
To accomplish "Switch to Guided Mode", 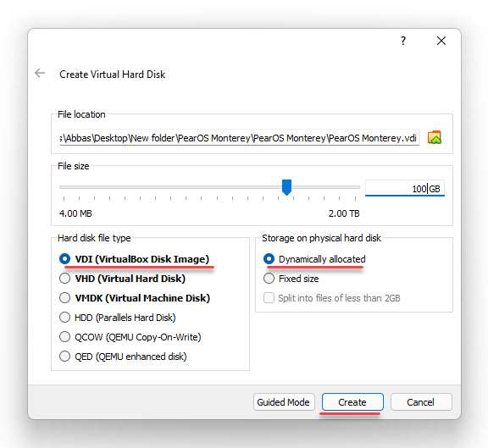I will pos(284,402).
